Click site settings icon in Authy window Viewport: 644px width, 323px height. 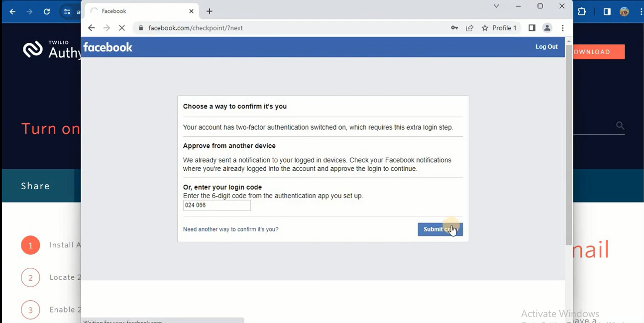67,11
